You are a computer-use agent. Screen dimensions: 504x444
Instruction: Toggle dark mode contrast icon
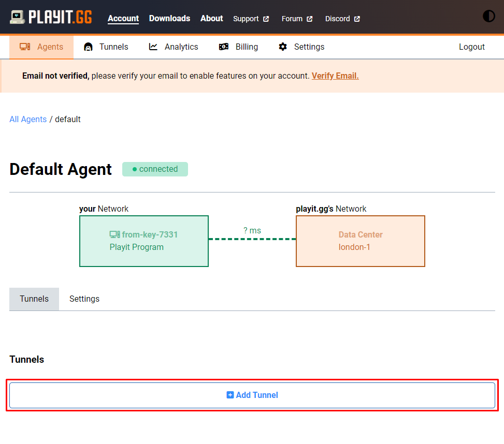click(488, 16)
